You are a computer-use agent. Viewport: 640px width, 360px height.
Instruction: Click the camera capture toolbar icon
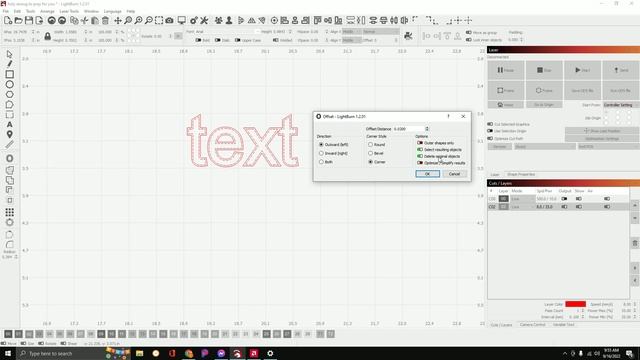(169, 20)
